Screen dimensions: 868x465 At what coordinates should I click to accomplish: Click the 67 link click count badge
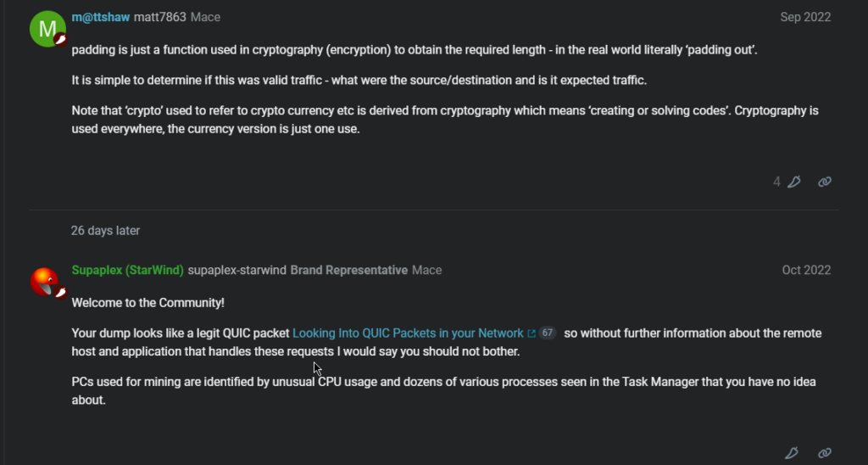click(x=548, y=333)
